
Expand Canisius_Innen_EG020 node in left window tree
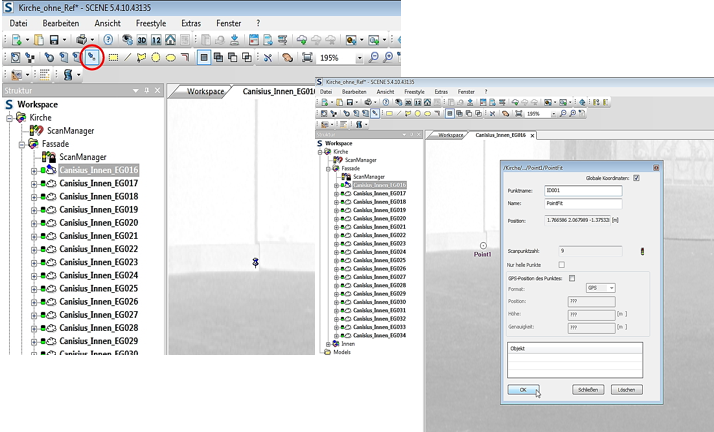34,224
